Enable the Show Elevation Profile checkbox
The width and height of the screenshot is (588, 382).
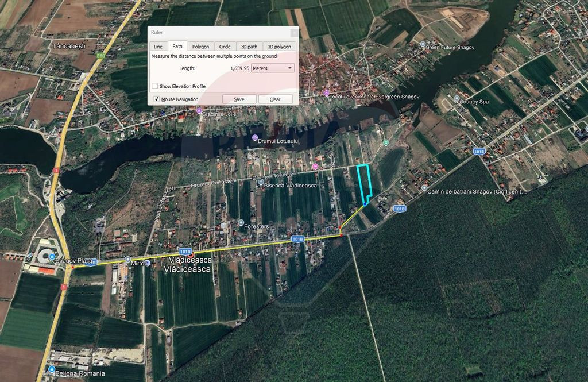155,86
